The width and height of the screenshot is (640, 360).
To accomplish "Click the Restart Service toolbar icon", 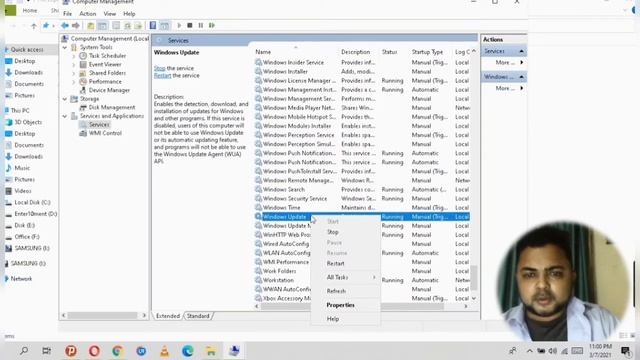I will pos(212,25).
